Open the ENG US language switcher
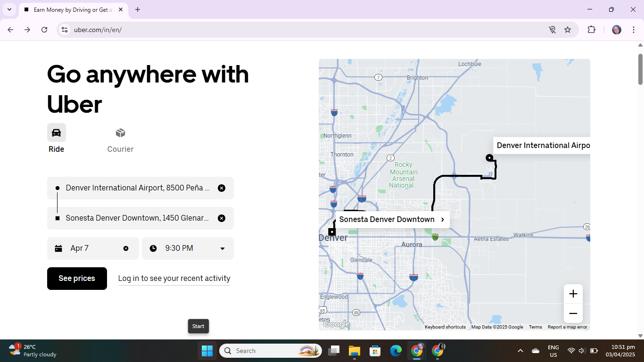 point(553,351)
